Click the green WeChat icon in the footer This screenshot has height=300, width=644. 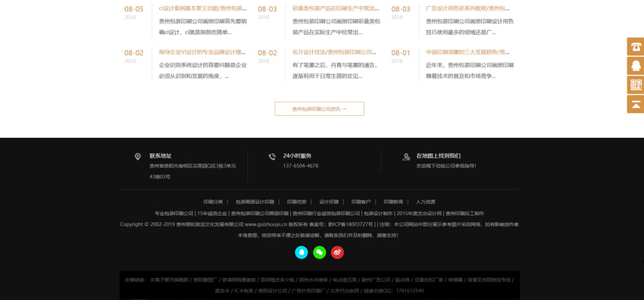(320, 252)
